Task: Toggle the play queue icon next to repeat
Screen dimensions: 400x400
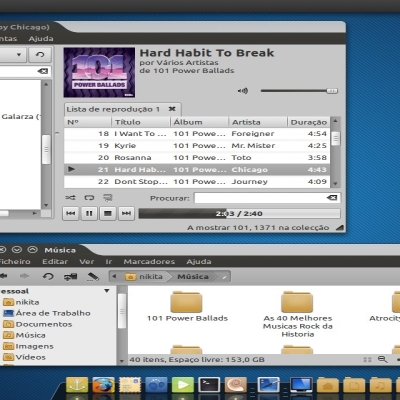Action: (108, 198)
